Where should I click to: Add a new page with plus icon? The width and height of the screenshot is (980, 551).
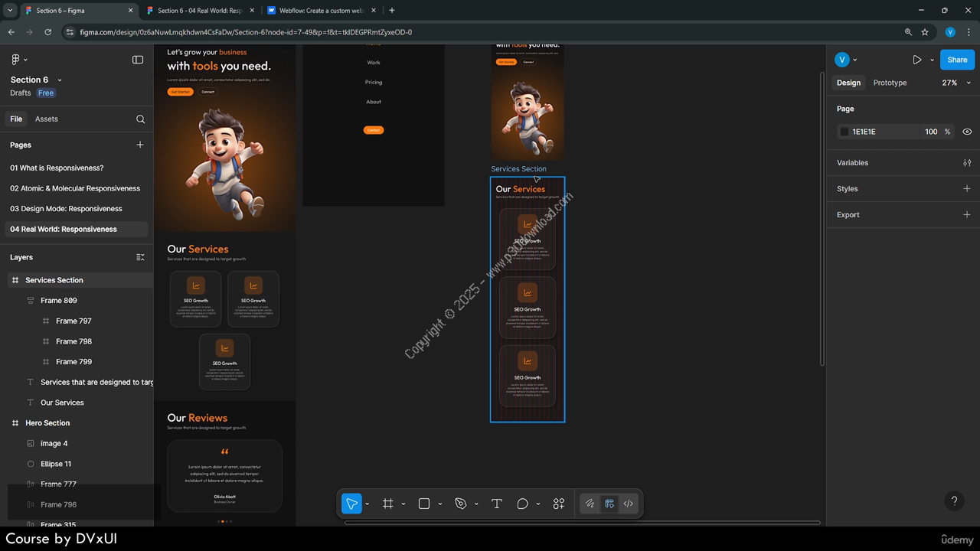click(140, 145)
